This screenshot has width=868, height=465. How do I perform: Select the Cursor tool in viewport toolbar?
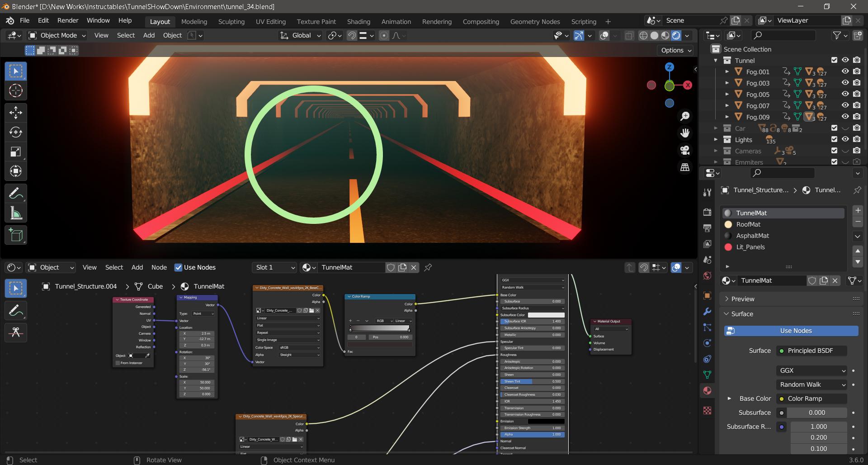coord(16,91)
